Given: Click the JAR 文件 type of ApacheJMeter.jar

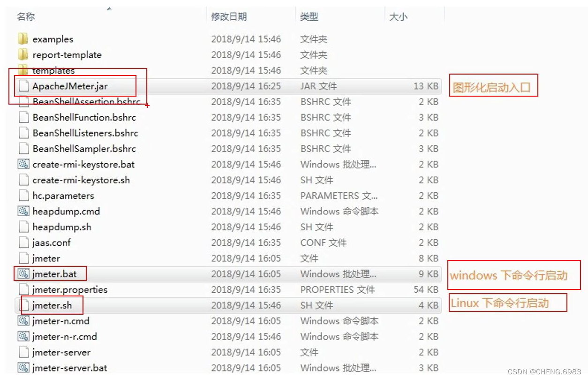Looking at the screenshot, I should point(318,86).
